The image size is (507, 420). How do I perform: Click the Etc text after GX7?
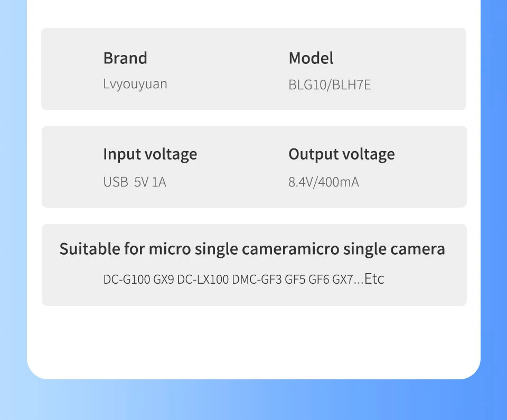coord(374,278)
